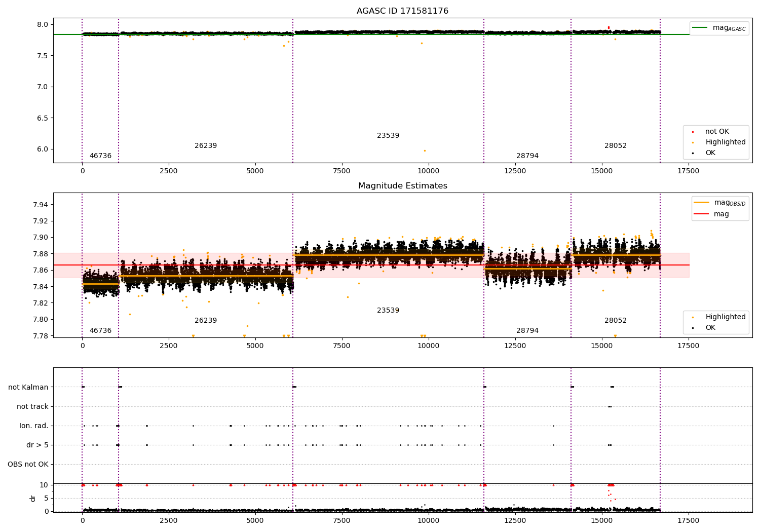
Task: Select the mag AGASC legend entry
Action: click(x=719, y=28)
